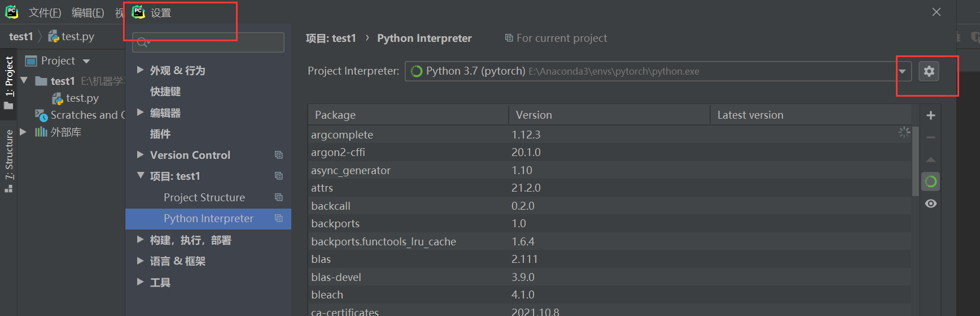Image resolution: width=980 pixels, height=316 pixels.
Task: Toggle the eye icon for early releases
Action: pos(931,204)
